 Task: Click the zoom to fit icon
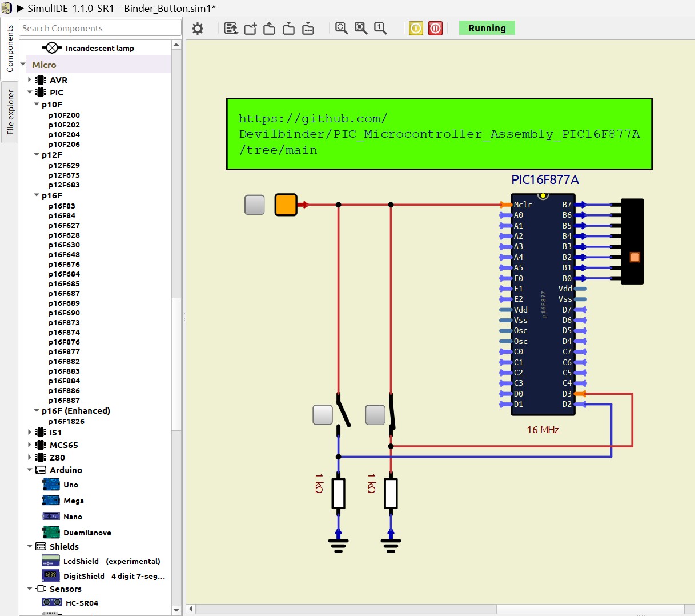pyautogui.click(x=342, y=29)
